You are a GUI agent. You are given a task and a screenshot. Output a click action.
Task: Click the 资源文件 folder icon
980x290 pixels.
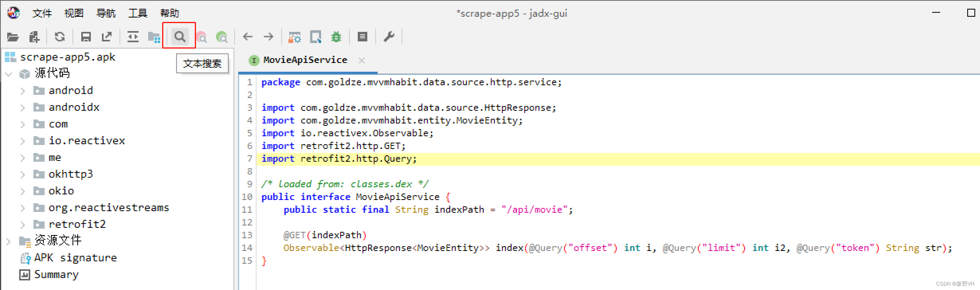[25, 241]
